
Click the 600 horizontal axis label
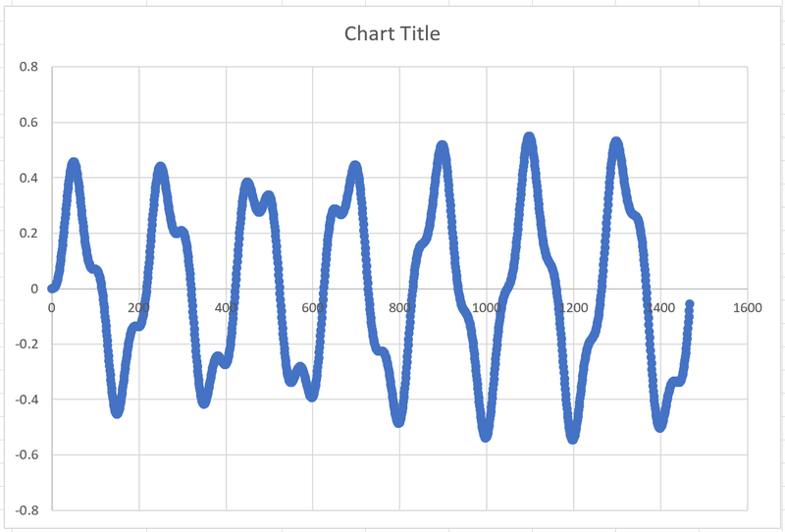tap(312, 307)
